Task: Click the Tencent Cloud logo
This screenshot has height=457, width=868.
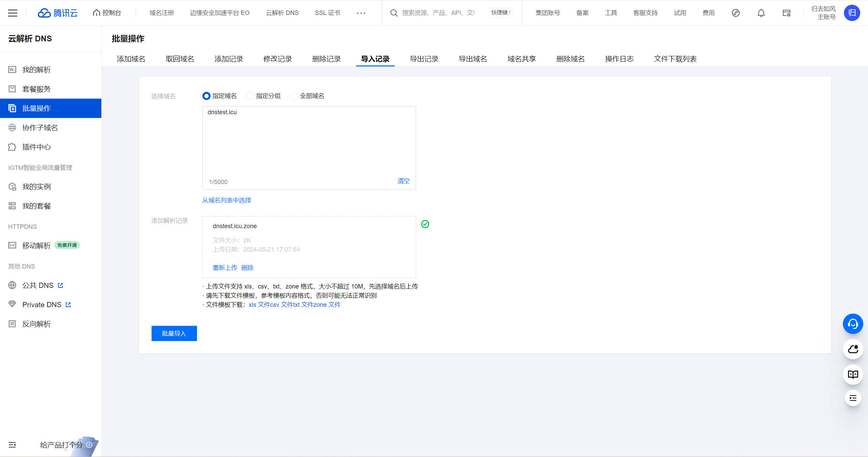Action: (58, 13)
